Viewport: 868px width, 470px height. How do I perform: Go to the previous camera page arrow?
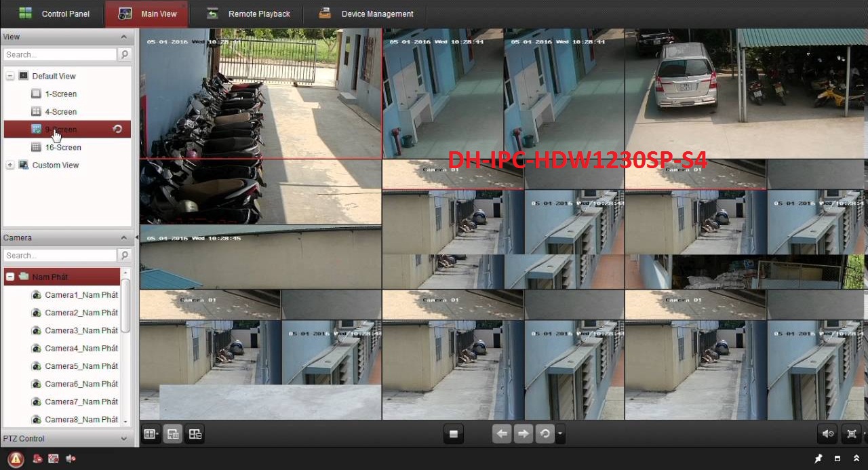[x=501, y=434]
